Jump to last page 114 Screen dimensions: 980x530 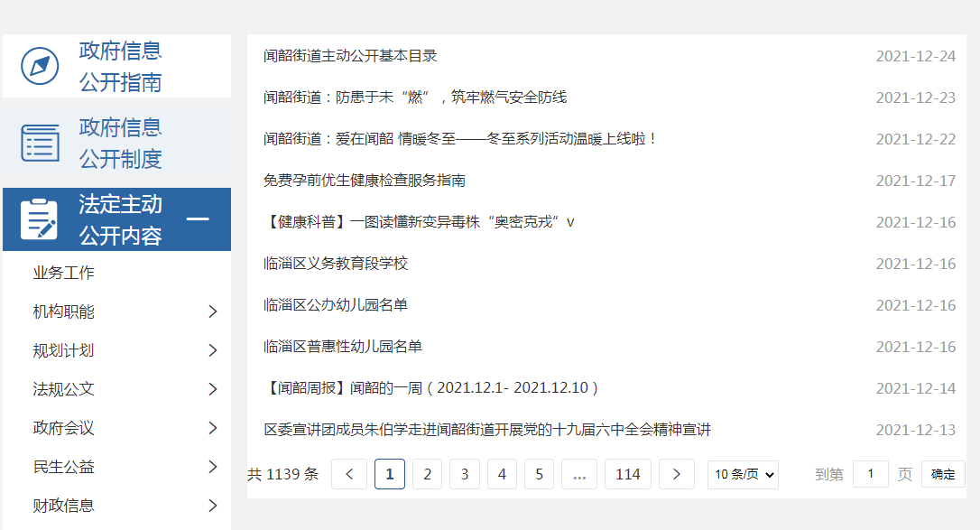point(628,474)
